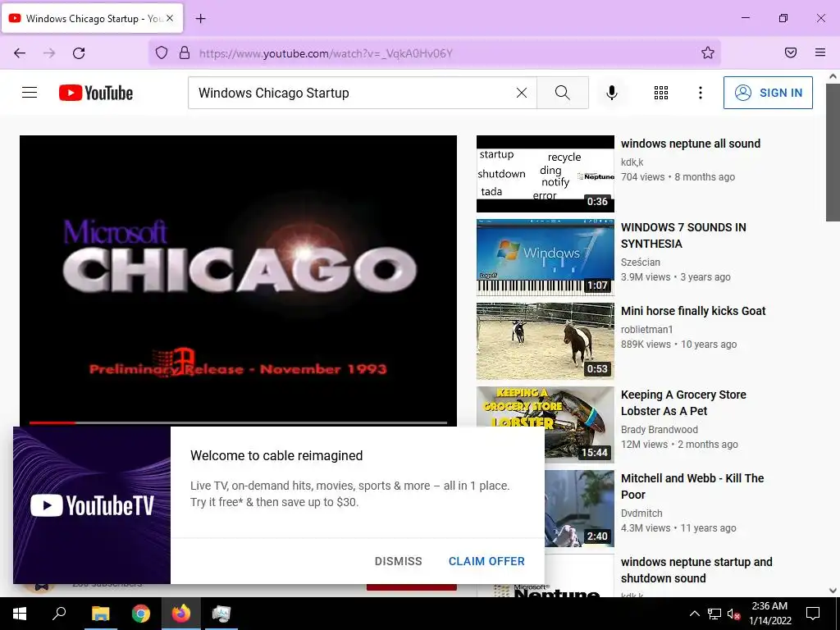Switch to Firefox in the taskbar
This screenshot has height=630, width=840.
click(181, 614)
